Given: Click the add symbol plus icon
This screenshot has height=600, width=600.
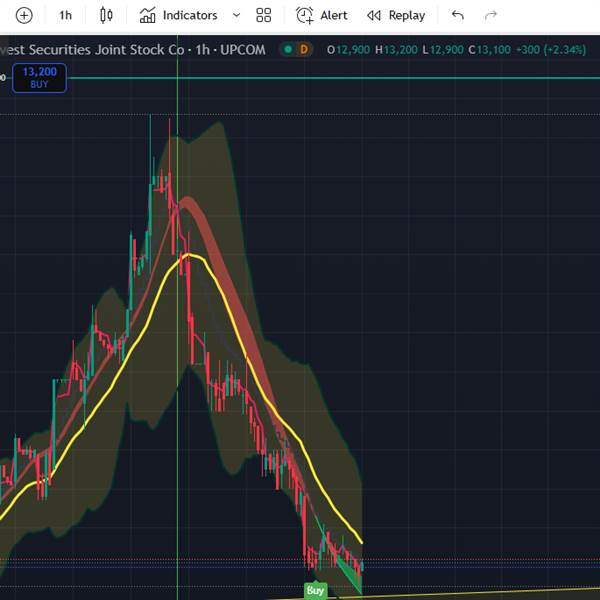Looking at the screenshot, I should [x=24, y=16].
